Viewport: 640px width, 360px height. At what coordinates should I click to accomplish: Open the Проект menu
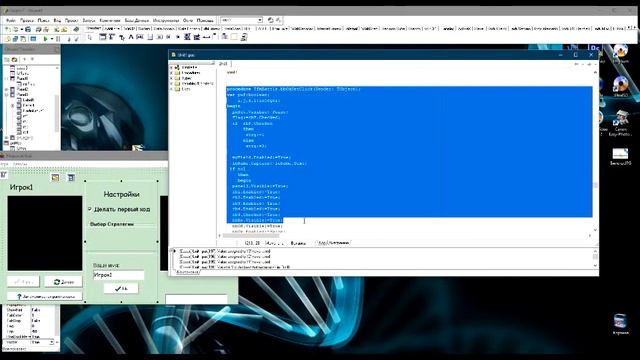(x=71, y=20)
